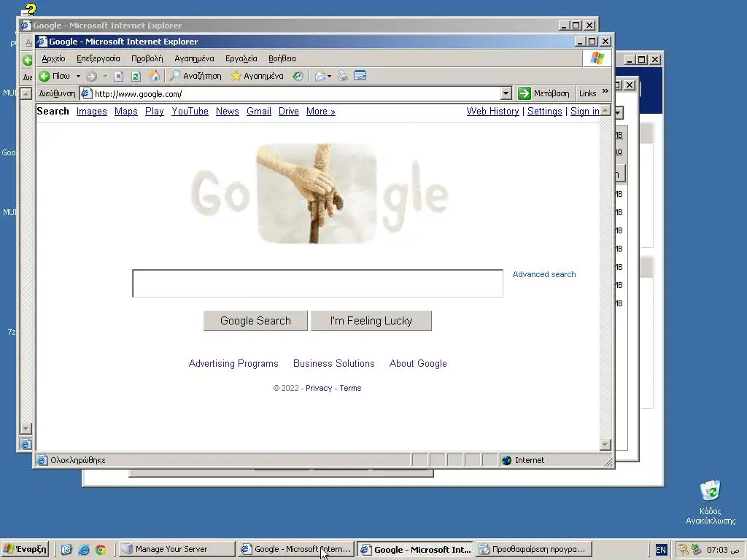This screenshot has width=747, height=560.
Task: Open the address bar dropdown arrow
Action: point(506,93)
